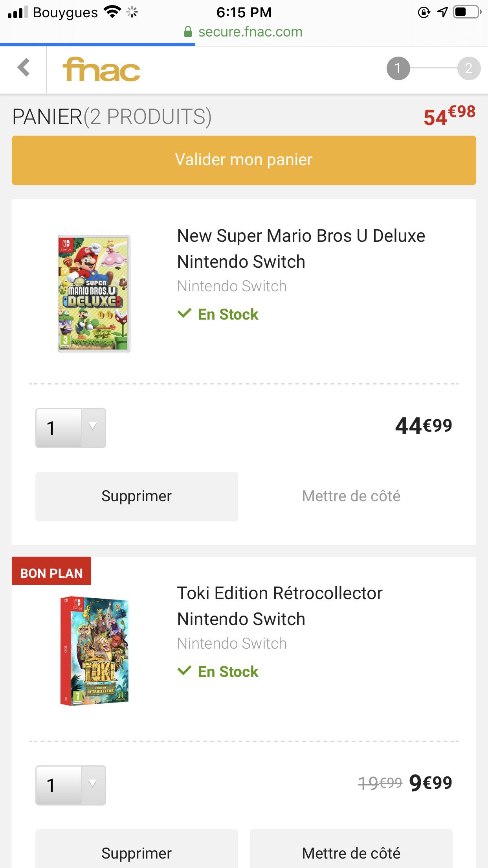The width and height of the screenshot is (488, 868).
Task: Remove Toki Edition with Supprimer button
Action: [137, 849]
